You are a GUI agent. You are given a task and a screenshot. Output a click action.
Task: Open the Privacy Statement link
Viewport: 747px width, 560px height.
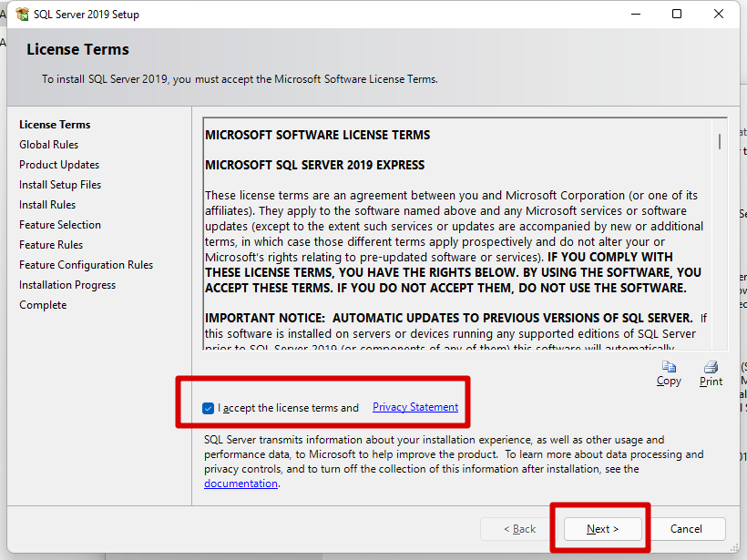[415, 407]
